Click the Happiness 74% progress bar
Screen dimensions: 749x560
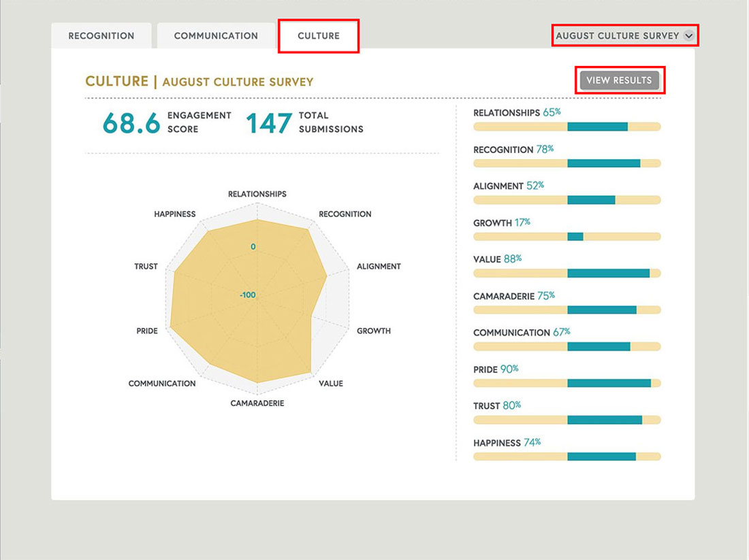pos(567,457)
